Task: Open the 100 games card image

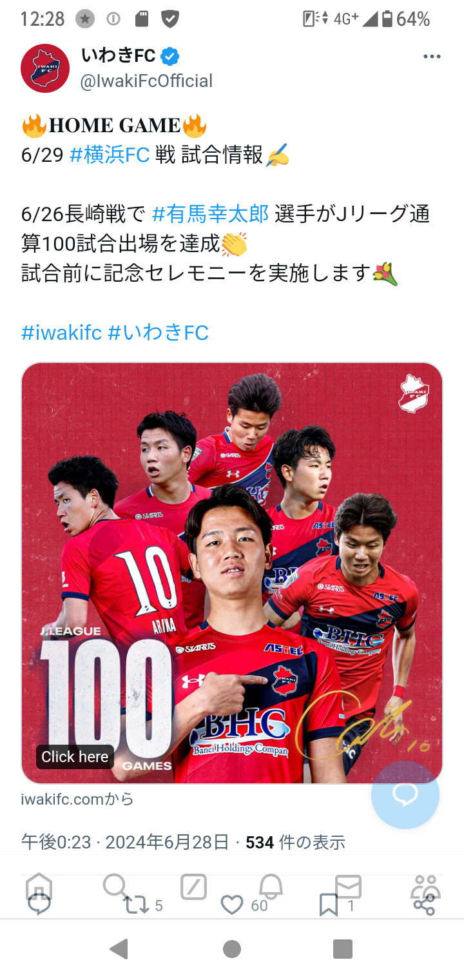Action: [x=232, y=573]
